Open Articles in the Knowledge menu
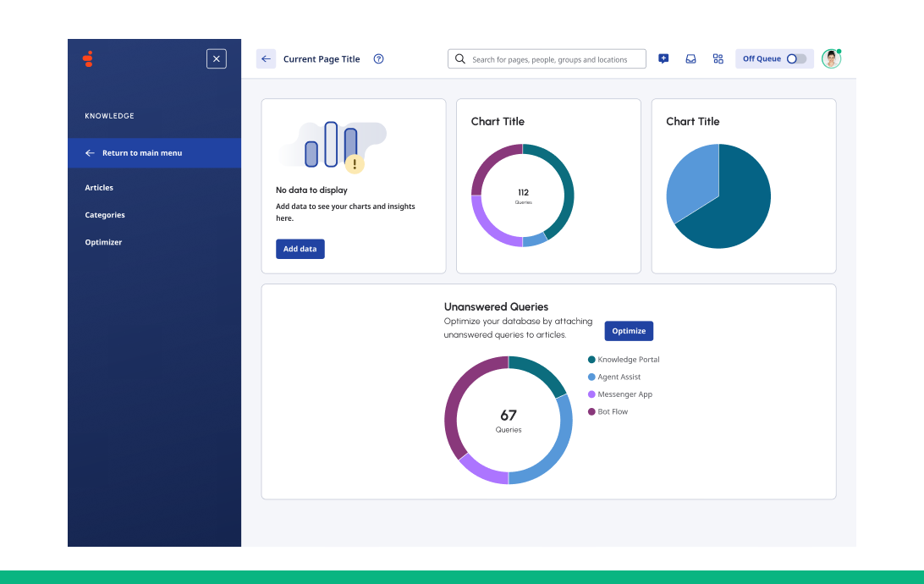Image resolution: width=924 pixels, height=584 pixels. 99,188
